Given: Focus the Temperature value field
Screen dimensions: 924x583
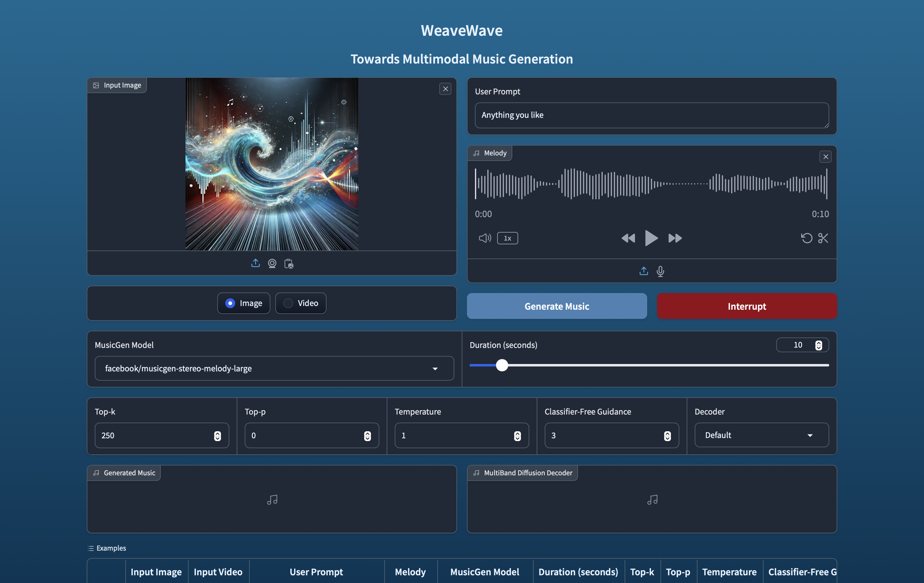Looking at the screenshot, I should (462, 435).
